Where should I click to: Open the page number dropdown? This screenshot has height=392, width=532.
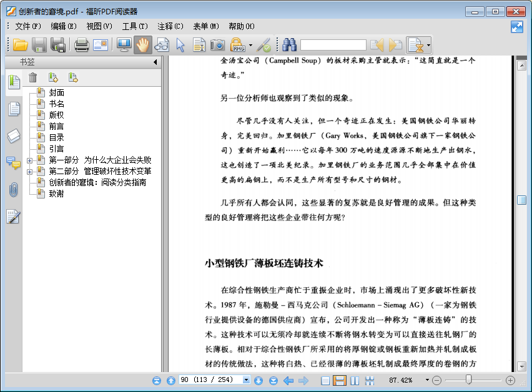(x=246, y=380)
